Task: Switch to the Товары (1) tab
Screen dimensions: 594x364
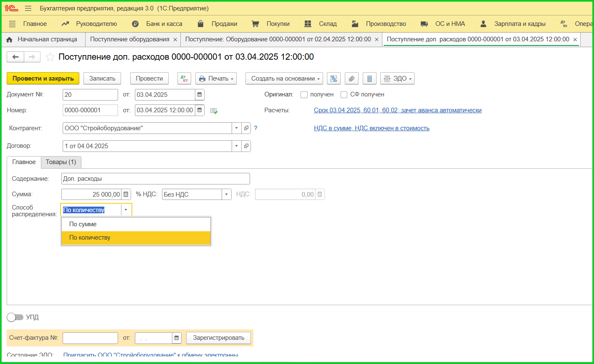Action: (61, 162)
